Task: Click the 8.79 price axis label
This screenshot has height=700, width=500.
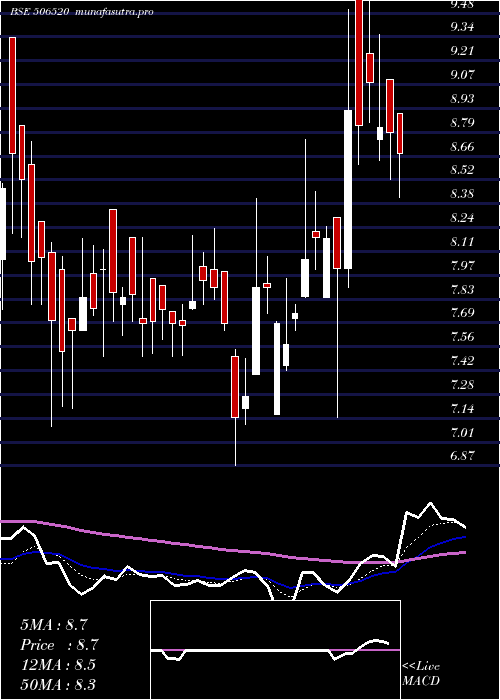Action: coord(462,122)
